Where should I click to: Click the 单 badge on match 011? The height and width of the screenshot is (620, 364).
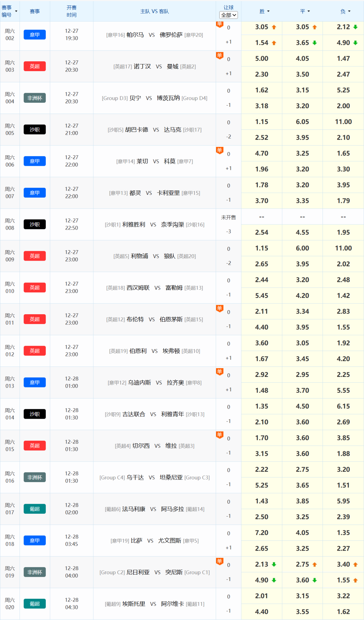[220, 308]
